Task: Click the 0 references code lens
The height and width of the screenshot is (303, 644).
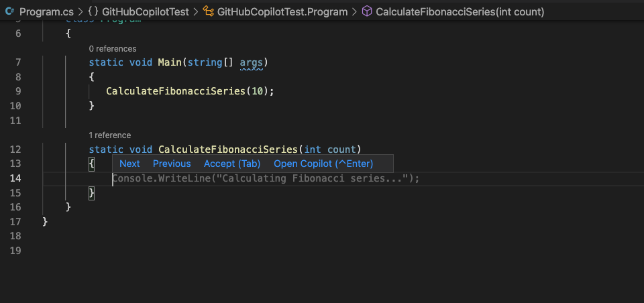Action: [113, 49]
